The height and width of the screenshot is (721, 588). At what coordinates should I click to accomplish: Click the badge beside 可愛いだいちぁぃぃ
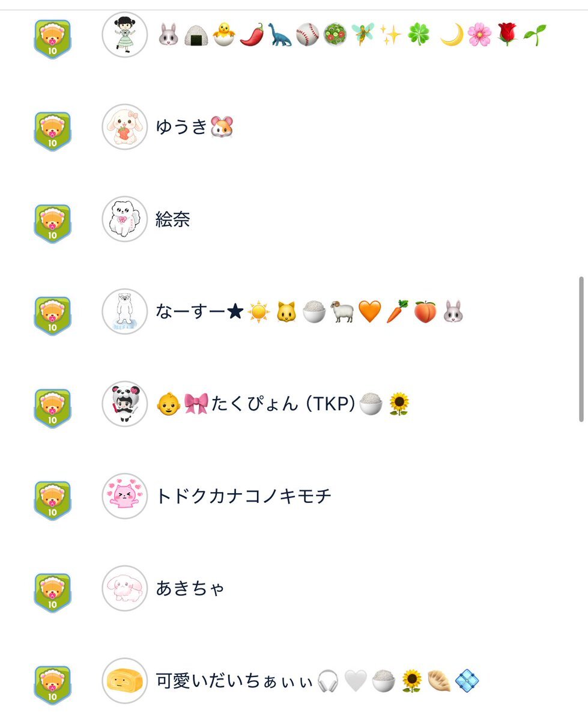tap(52, 685)
